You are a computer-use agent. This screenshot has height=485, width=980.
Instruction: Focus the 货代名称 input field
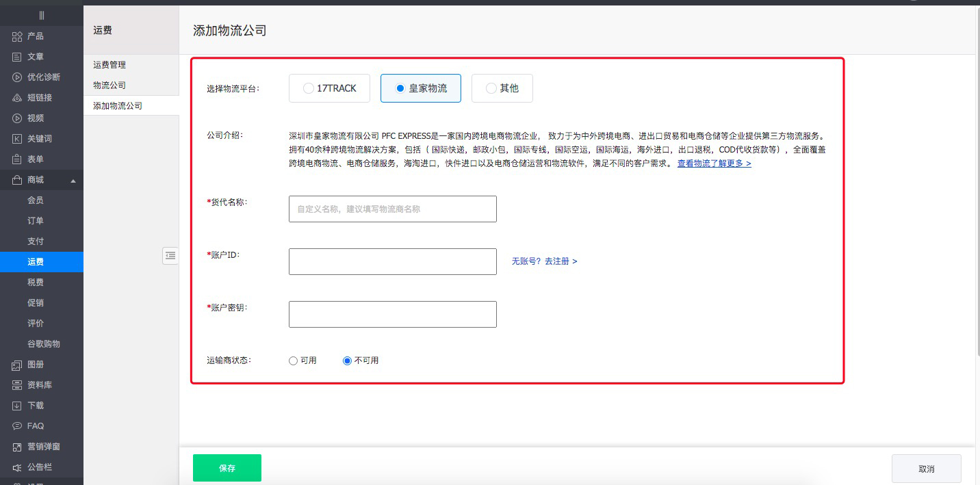pos(392,209)
